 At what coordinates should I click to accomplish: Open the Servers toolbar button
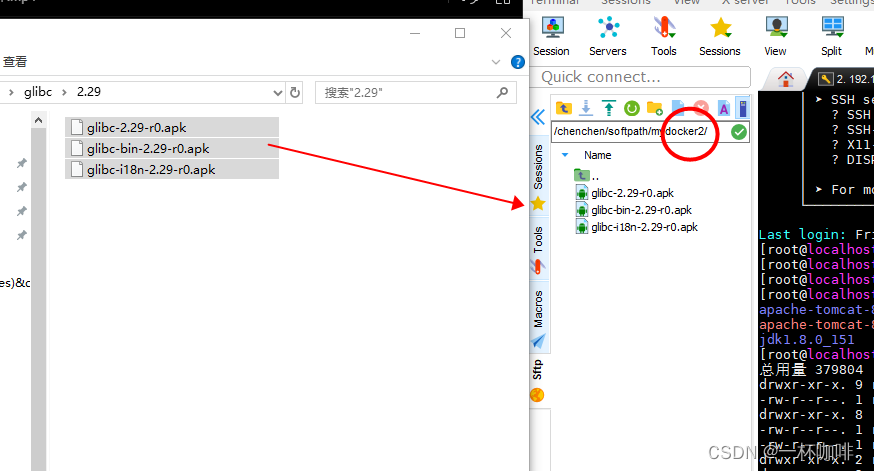point(608,36)
